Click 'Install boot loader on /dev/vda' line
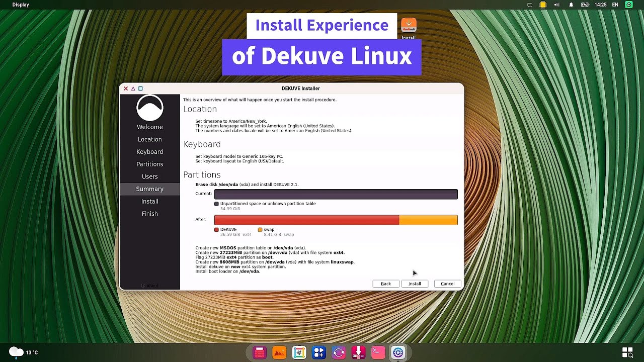The image size is (644, 362). pyautogui.click(x=227, y=271)
